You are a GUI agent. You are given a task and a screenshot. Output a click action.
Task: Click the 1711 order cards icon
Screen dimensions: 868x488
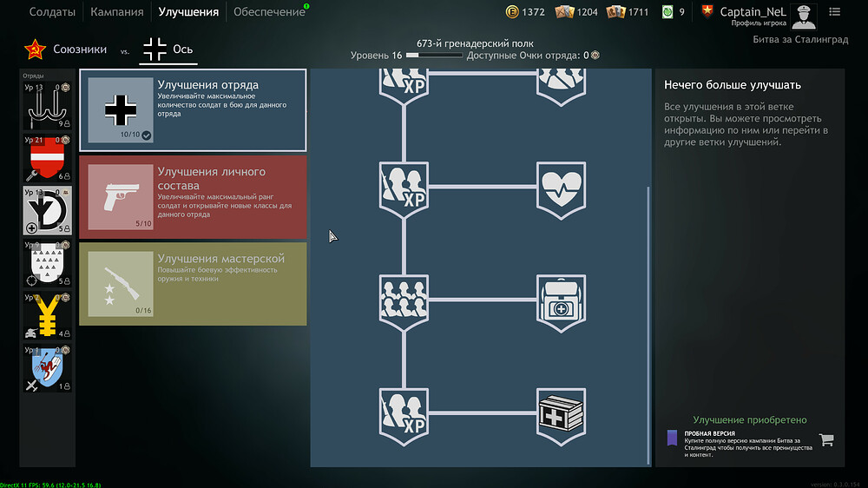[x=615, y=11]
